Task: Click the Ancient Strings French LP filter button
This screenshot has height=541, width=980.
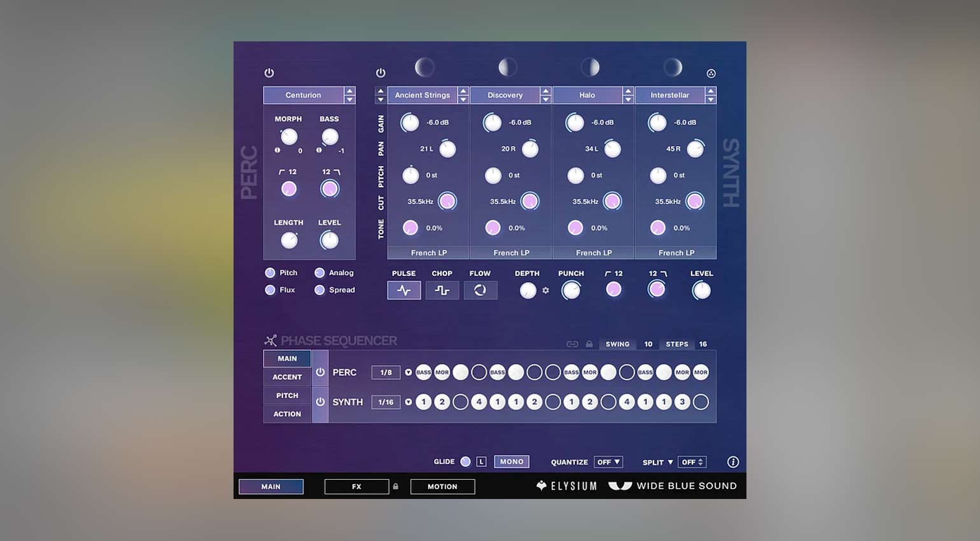Action: coord(428,253)
